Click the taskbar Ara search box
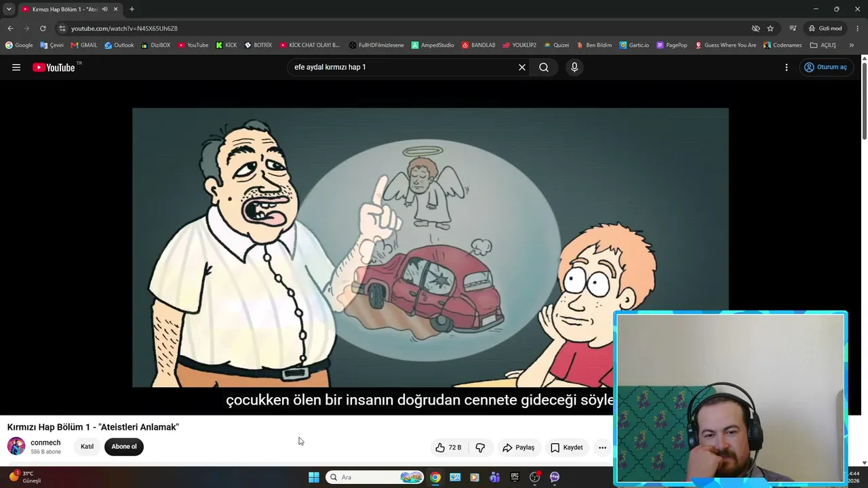The height and width of the screenshot is (488, 868). point(375,477)
